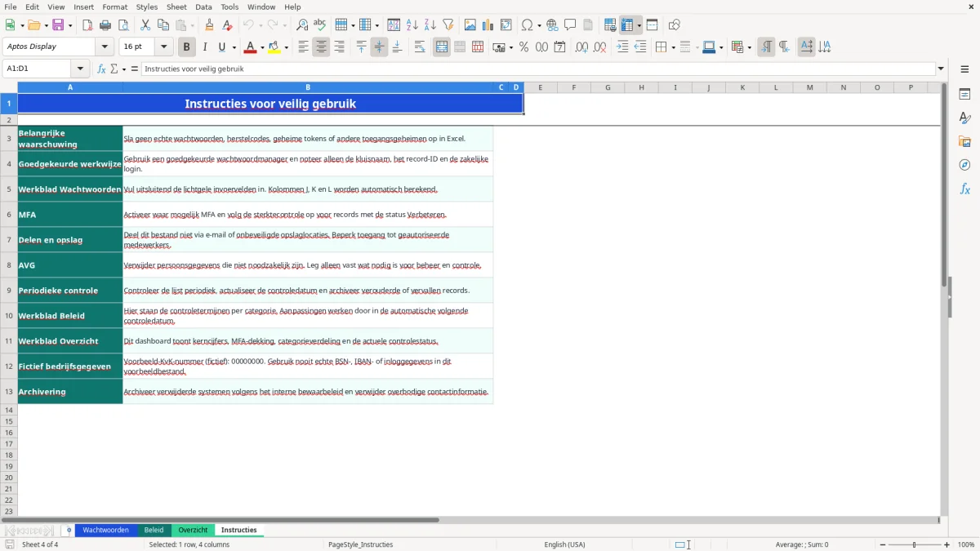
Task: Apply the yellow background color swatch
Action: (x=274, y=47)
